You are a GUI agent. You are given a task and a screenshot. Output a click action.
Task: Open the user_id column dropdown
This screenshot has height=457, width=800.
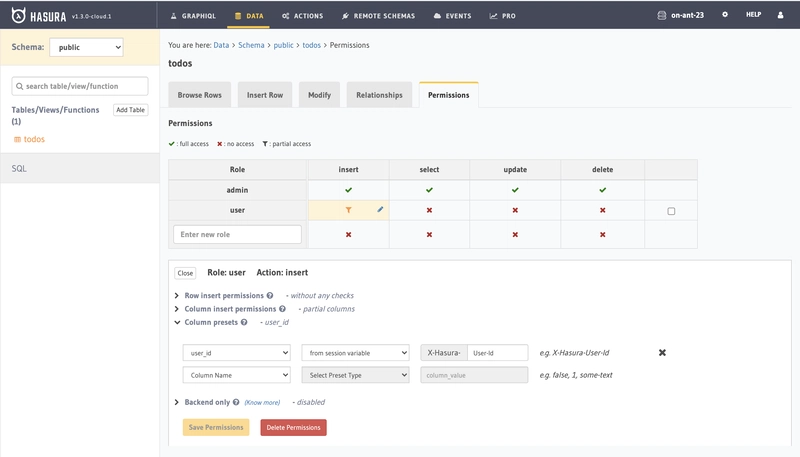pyautogui.click(x=237, y=352)
